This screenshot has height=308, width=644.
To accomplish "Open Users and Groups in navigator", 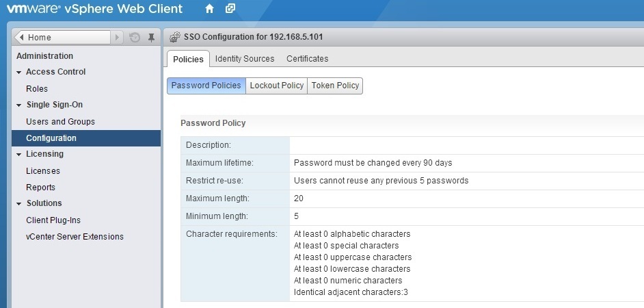I will tap(60, 122).
